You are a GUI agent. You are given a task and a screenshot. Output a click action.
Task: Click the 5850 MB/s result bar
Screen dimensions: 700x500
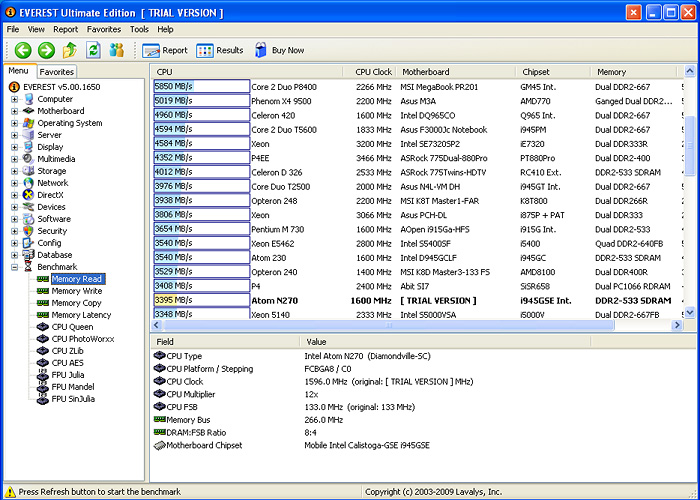click(x=202, y=87)
